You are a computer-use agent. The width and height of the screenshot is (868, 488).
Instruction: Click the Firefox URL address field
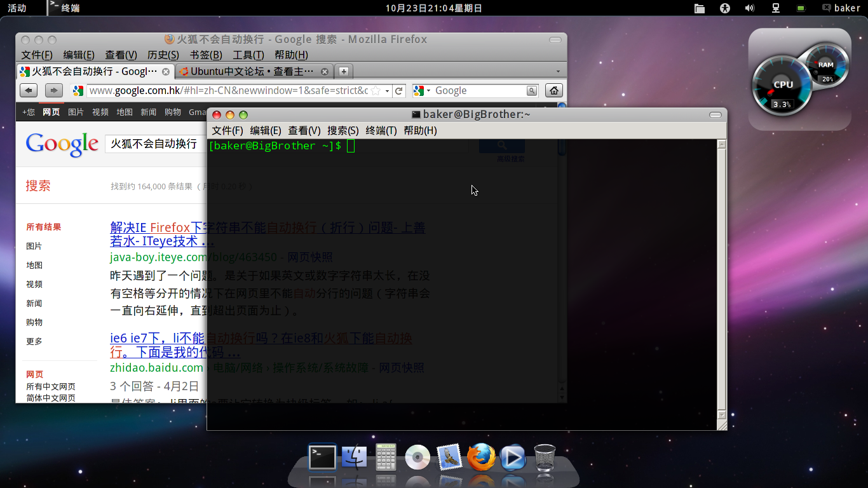click(229, 91)
